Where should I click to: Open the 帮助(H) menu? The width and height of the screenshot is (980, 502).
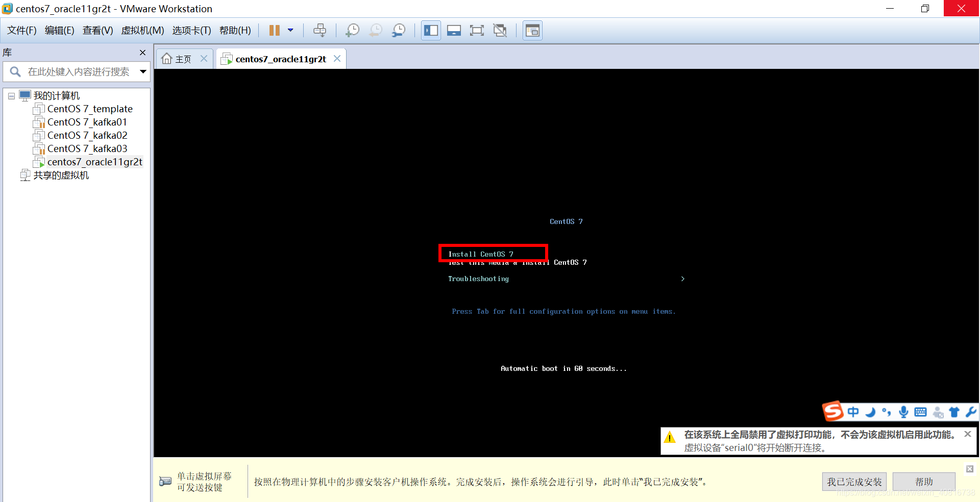pyautogui.click(x=235, y=31)
